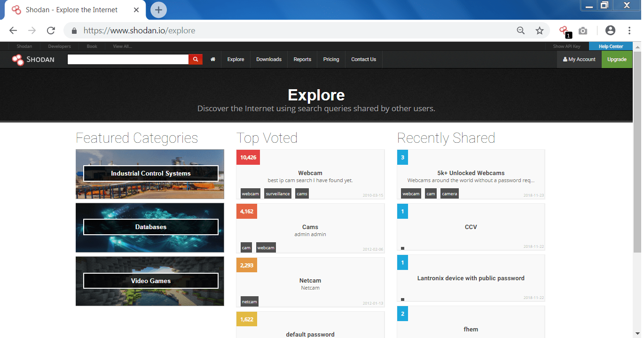Select webcam tag under 5k+ Unlocked Webcams
Viewport: 644px width, 338px height.
point(411,193)
